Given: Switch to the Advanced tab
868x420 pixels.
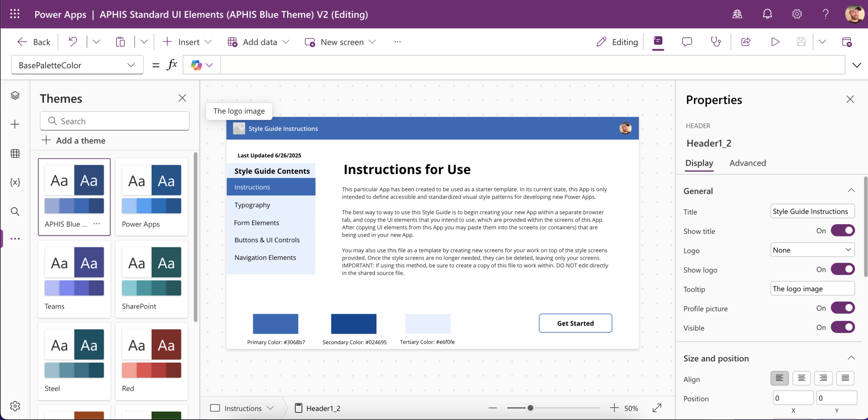Looking at the screenshot, I should [748, 163].
